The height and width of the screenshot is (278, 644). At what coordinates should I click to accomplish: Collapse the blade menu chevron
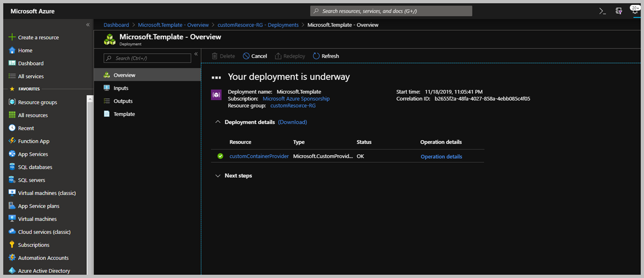[x=196, y=54]
